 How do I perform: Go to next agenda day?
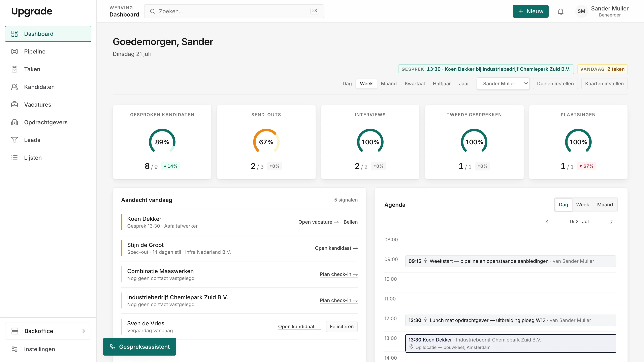(x=611, y=222)
